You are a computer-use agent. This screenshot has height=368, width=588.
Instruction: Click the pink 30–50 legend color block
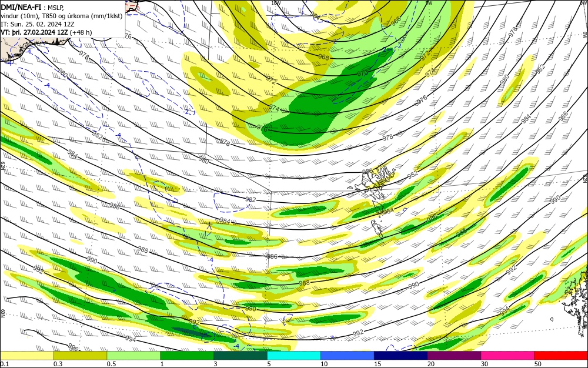tap(507, 356)
